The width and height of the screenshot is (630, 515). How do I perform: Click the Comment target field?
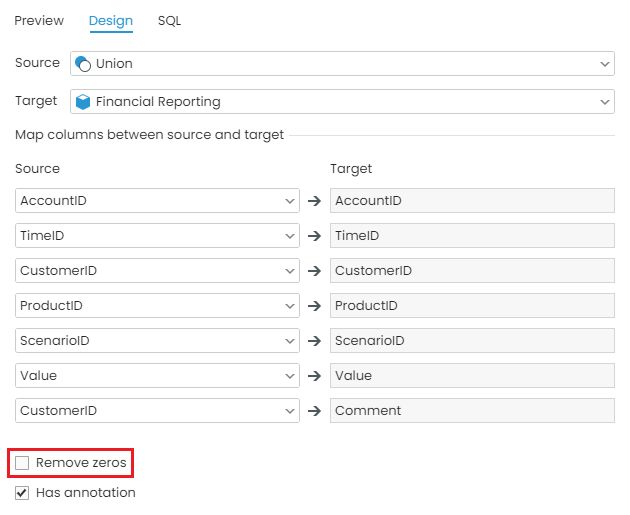click(x=472, y=410)
